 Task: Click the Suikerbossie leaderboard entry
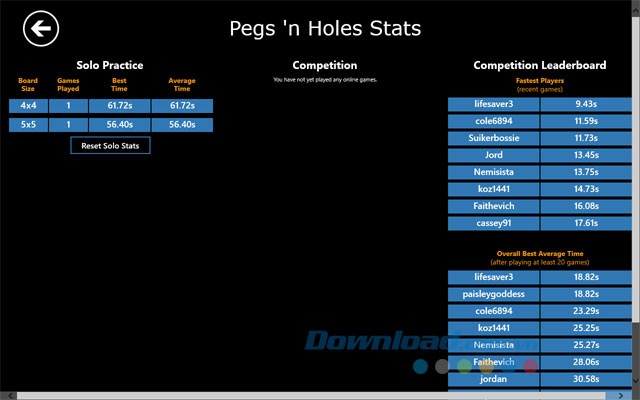pyautogui.click(x=494, y=137)
